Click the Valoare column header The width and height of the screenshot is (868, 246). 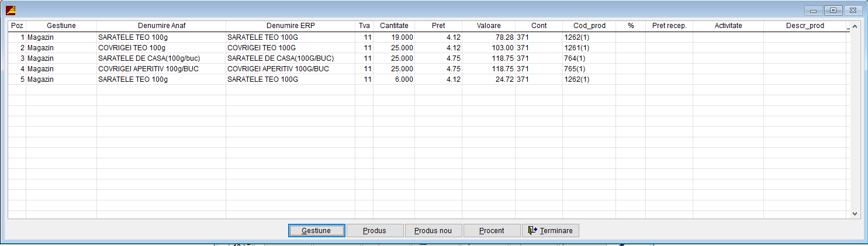488,26
